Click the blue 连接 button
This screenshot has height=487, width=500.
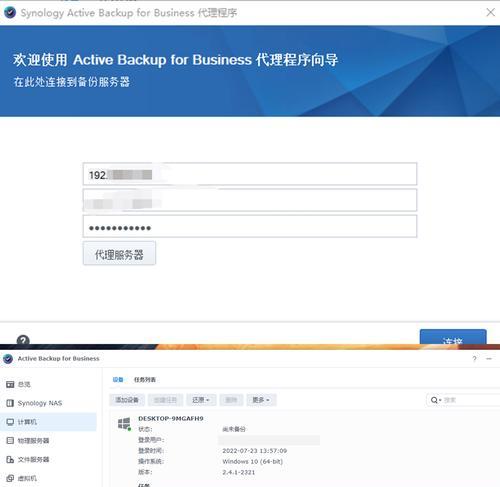(x=453, y=337)
